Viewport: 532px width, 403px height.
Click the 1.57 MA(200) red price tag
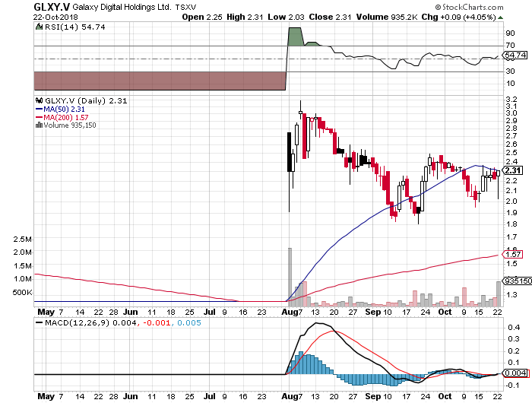[512, 255]
